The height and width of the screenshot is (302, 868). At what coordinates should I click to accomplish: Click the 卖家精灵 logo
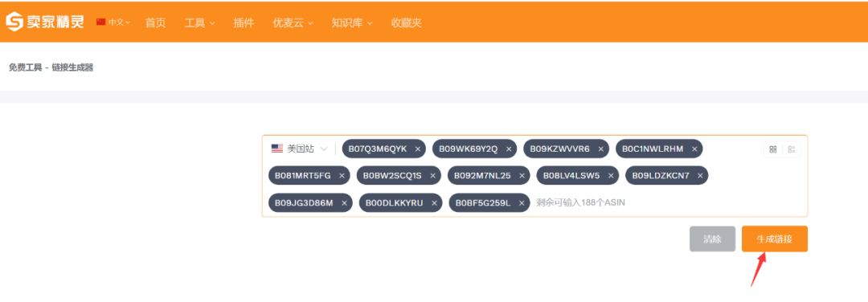(x=45, y=22)
